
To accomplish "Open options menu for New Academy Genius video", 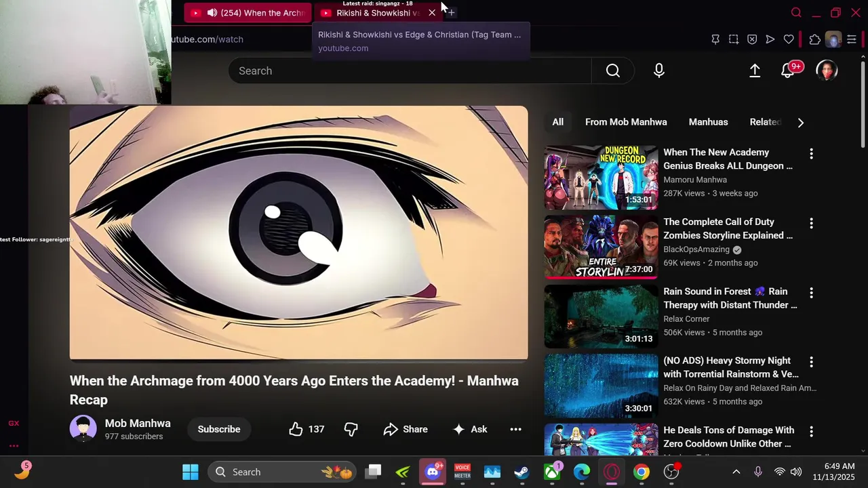I will coord(811,154).
